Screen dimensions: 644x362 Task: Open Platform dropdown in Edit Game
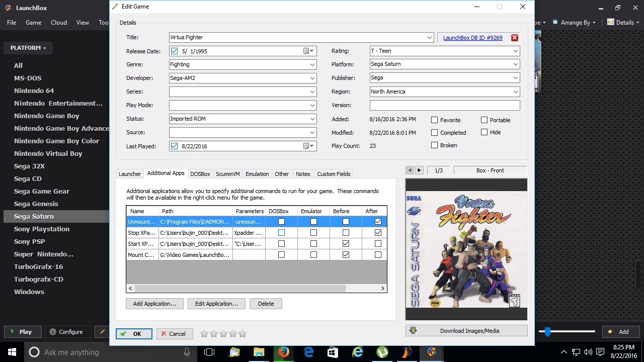pyautogui.click(x=515, y=64)
